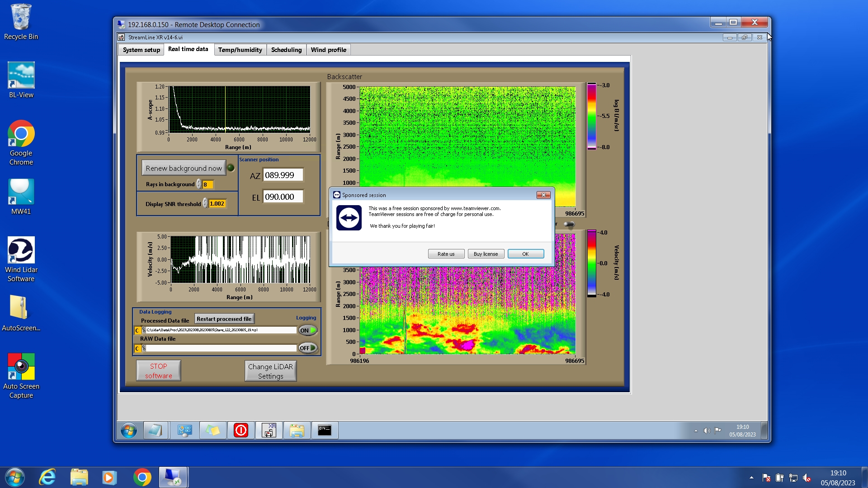Switch to the Wind profile tab

[328, 50]
